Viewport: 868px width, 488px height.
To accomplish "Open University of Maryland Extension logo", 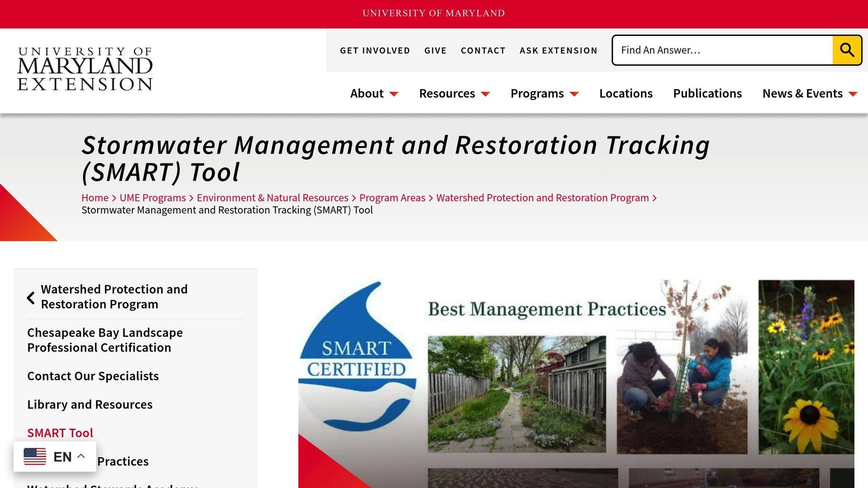I will pos(85,69).
